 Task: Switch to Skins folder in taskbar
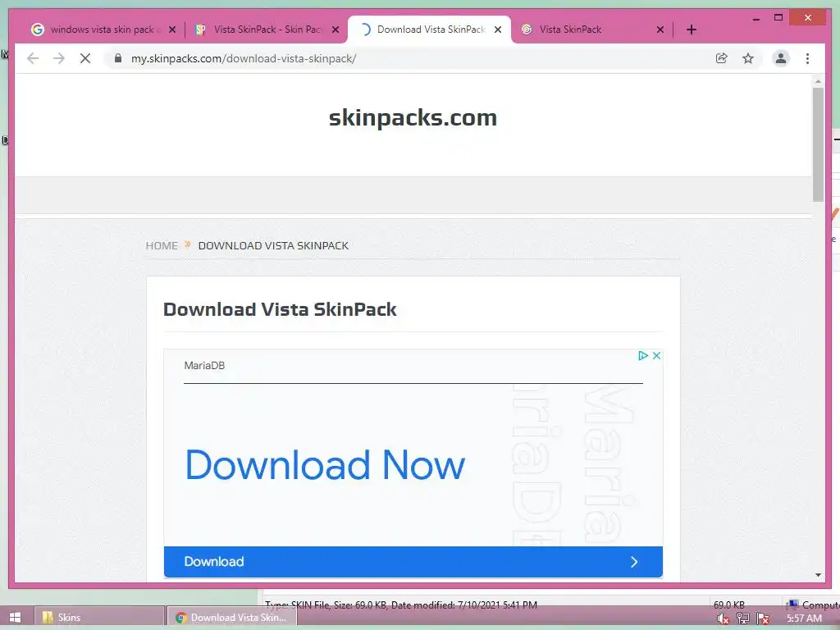pos(98,617)
